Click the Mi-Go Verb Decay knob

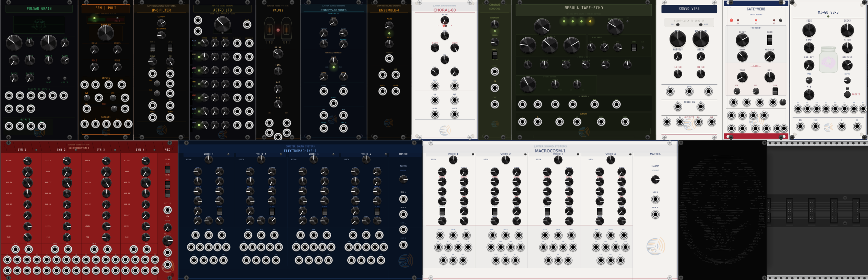pos(847,30)
